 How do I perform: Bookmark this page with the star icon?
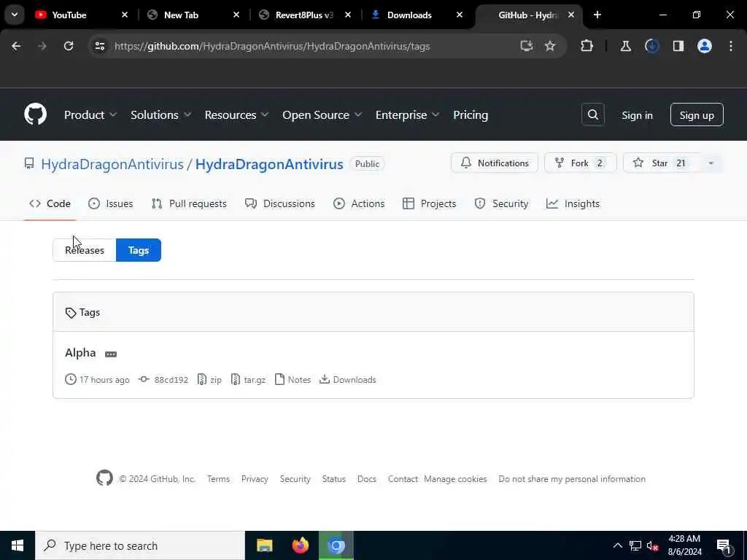pyautogui.click(x=550, y=46)
